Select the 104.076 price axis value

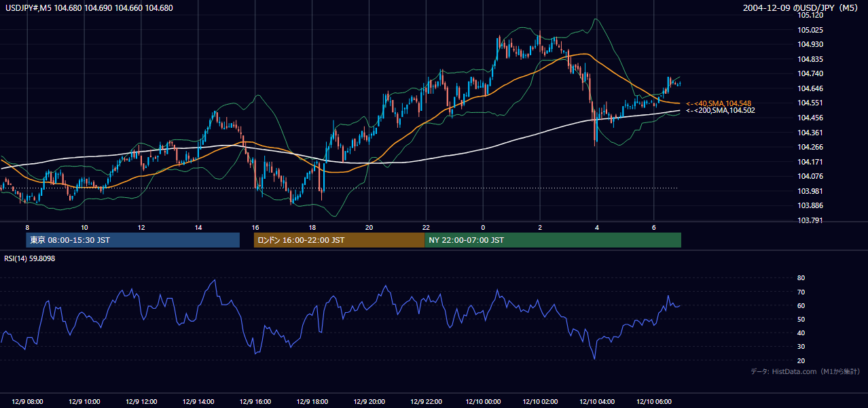(810, 176)
